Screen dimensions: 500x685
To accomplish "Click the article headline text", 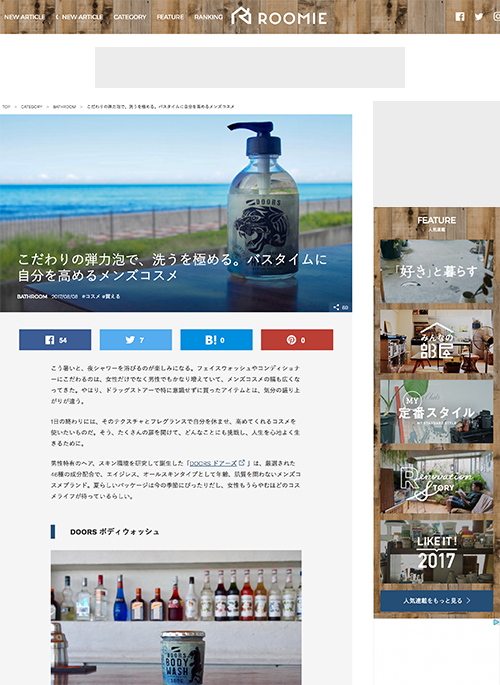I will [x=172, y=267].
